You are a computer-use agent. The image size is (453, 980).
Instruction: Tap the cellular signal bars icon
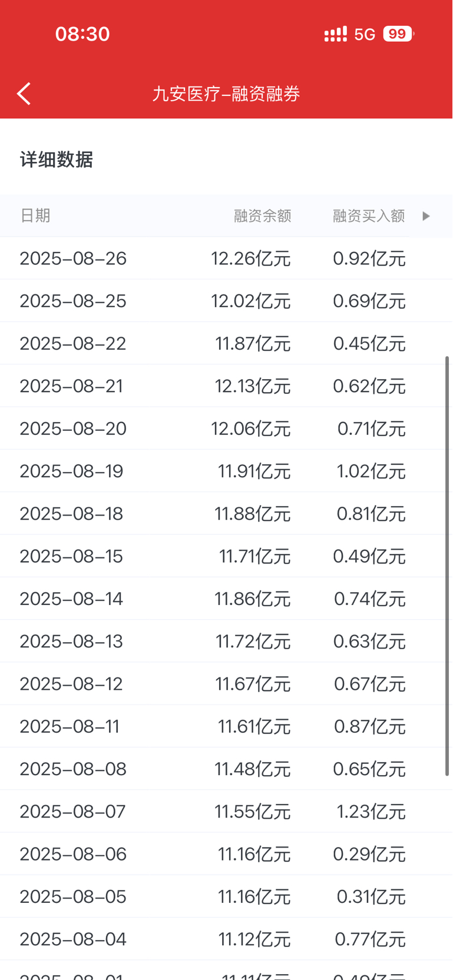(x=335, y=34)
